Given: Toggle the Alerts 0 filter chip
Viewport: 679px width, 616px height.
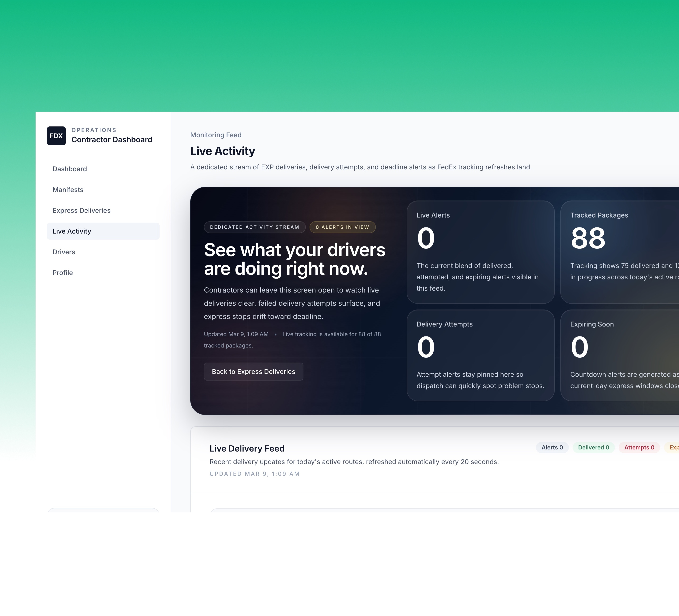Looking at the screenshot, I should [552, 447].
